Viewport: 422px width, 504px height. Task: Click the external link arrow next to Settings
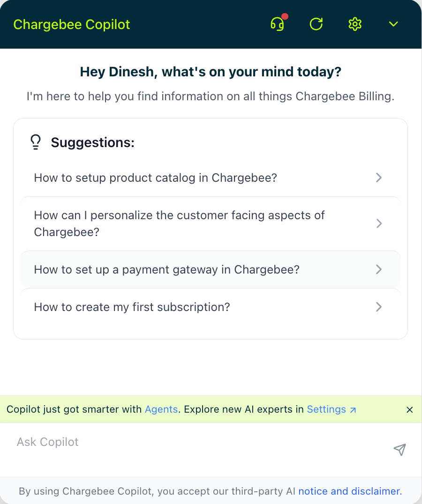coord(352,409)
